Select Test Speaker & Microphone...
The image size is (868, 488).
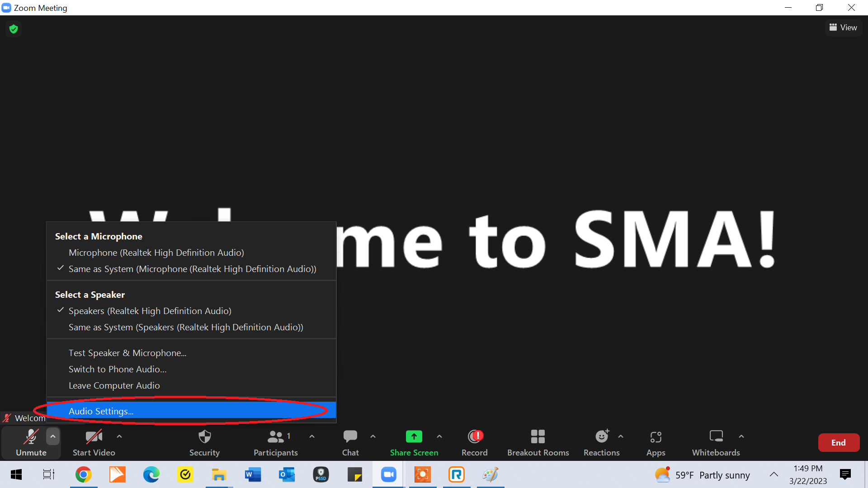(127, 353)
